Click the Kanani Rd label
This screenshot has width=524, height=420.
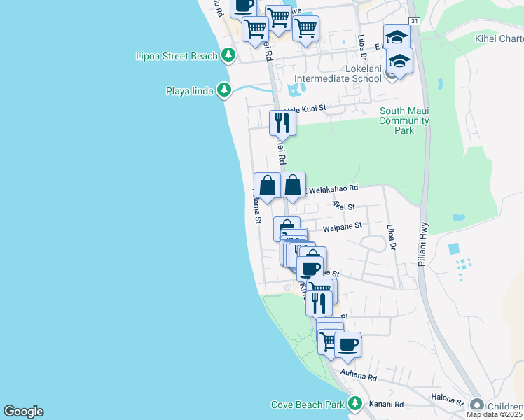tap(386, 405)
